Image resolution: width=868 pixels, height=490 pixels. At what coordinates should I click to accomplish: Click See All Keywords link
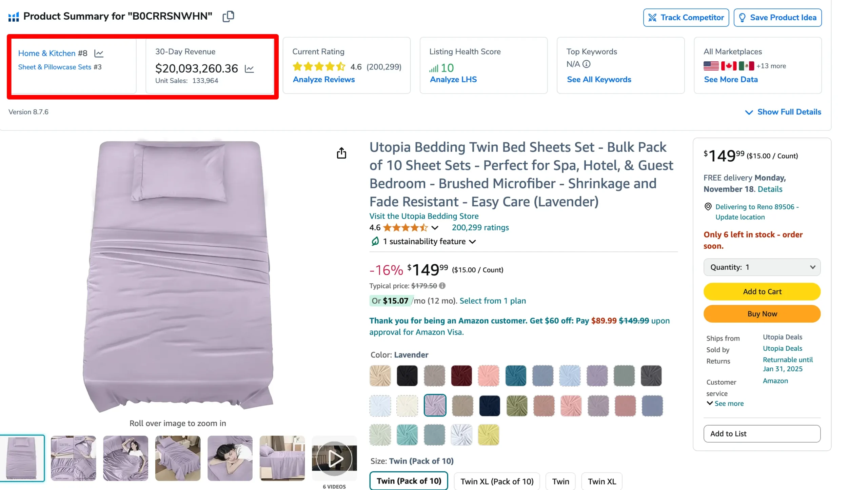(x=598, y=79)
